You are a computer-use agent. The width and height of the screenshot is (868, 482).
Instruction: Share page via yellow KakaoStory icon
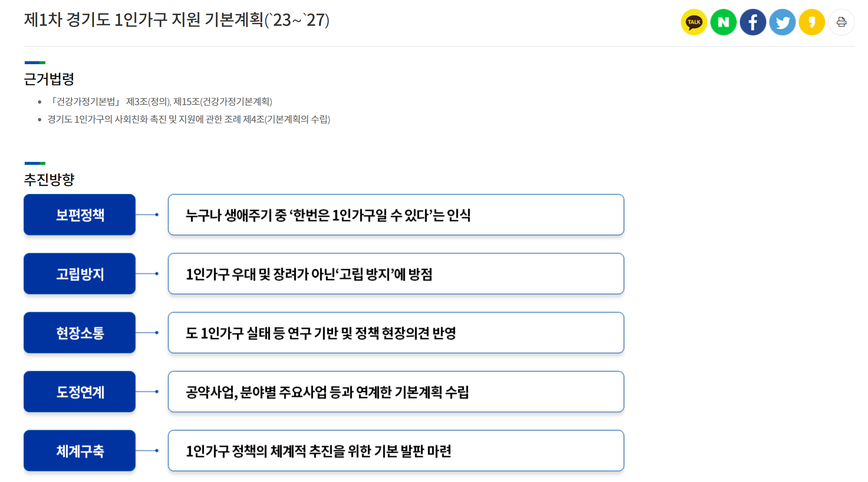point(812,22)
